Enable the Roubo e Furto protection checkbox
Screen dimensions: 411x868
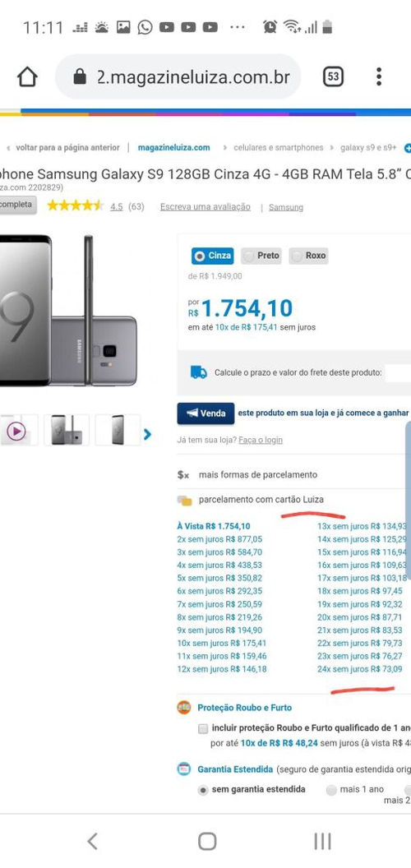(x=203, y=728)
